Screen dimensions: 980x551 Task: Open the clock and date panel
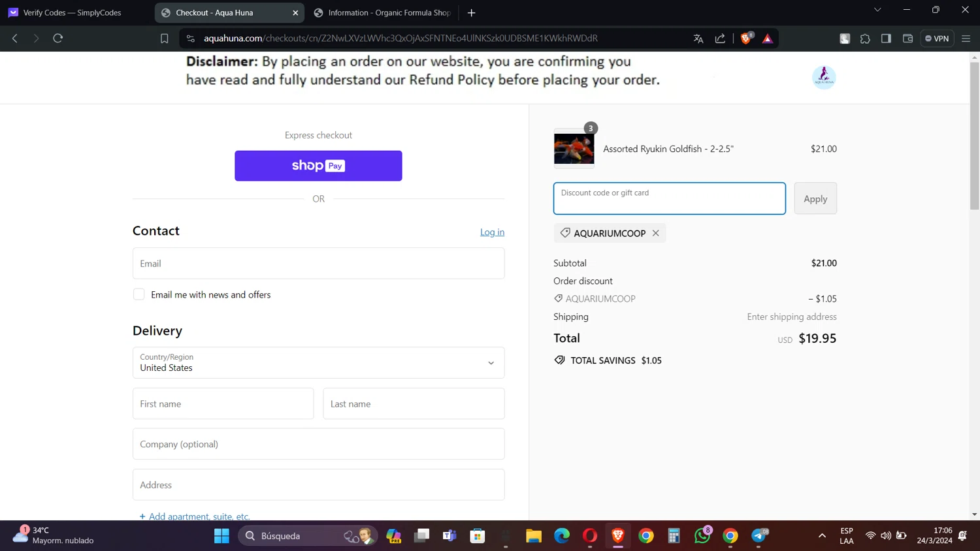[x=935, y=536]
